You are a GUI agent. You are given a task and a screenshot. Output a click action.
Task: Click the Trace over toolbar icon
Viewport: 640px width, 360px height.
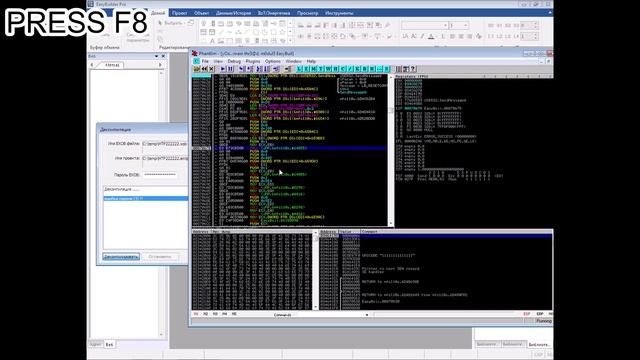click(x=267, y=69)
